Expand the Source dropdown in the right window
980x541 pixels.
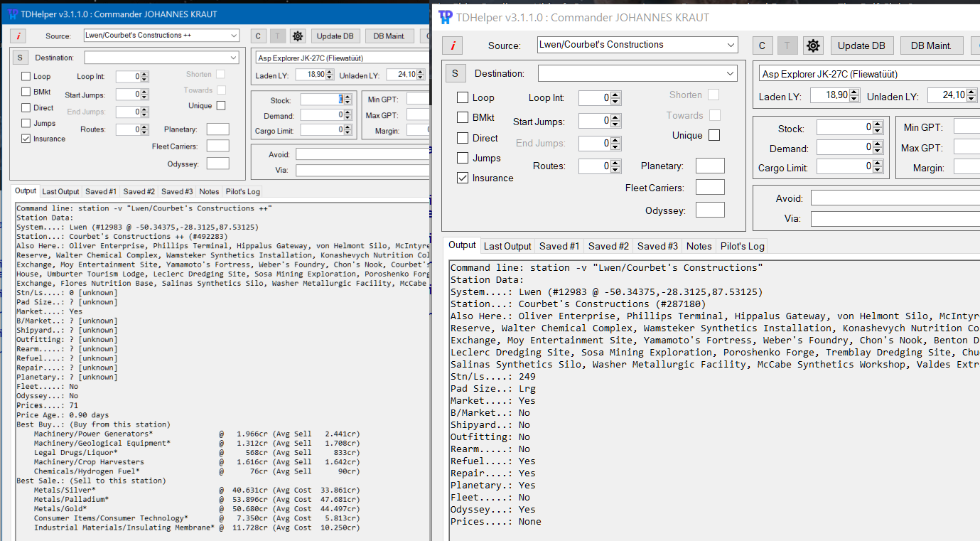(x=731, y=45)
